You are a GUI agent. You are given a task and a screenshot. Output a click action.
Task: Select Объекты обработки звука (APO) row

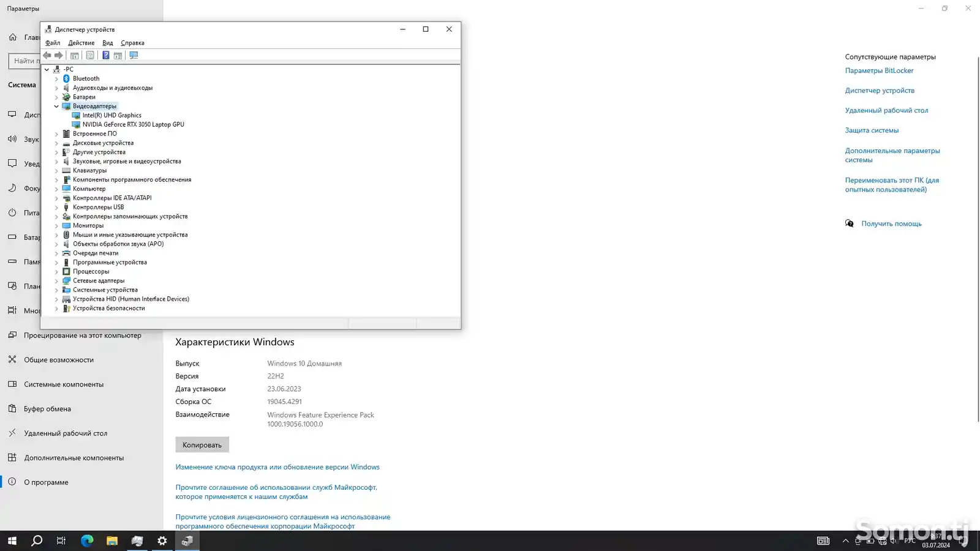pyautogui.click(x=118, y=244)
